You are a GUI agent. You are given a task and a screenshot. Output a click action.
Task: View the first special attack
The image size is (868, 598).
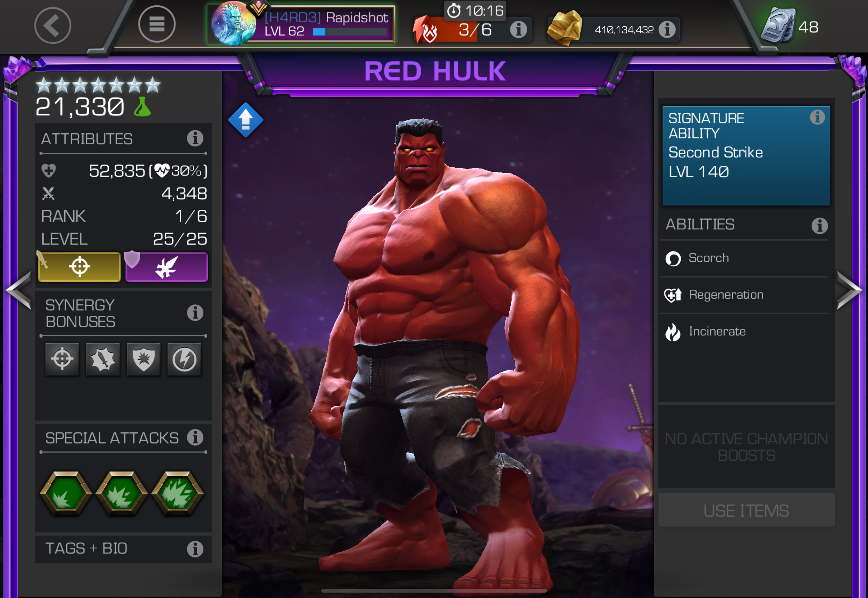click(x=66, y=493)
